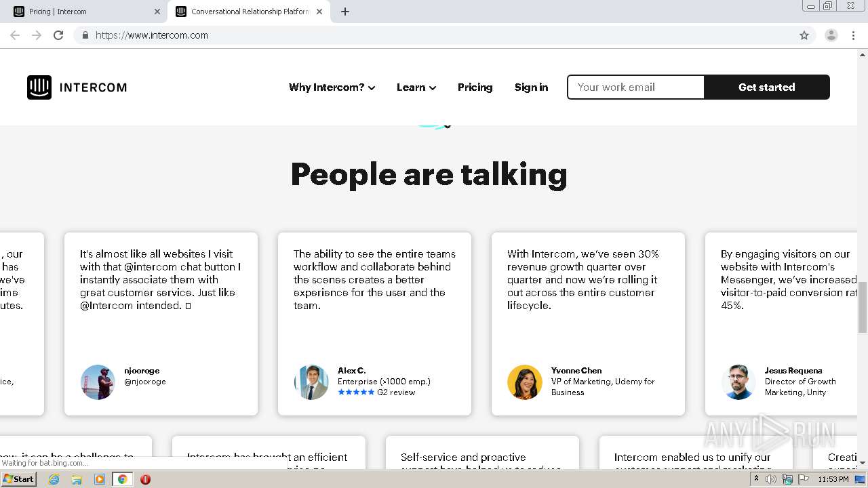Click the People are talking heading

429,174
